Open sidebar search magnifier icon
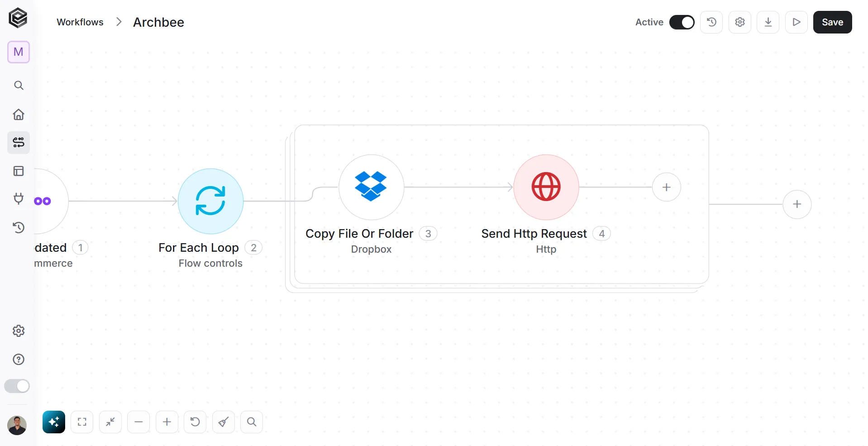868x446 pixels. pyautogui.click(x=19, y=85)
